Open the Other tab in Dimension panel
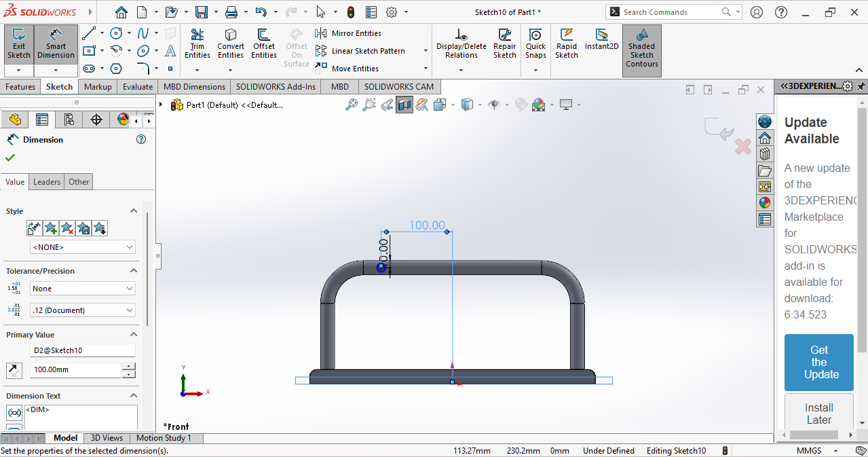This screenshot has width=868, height=457. point(79,182)
